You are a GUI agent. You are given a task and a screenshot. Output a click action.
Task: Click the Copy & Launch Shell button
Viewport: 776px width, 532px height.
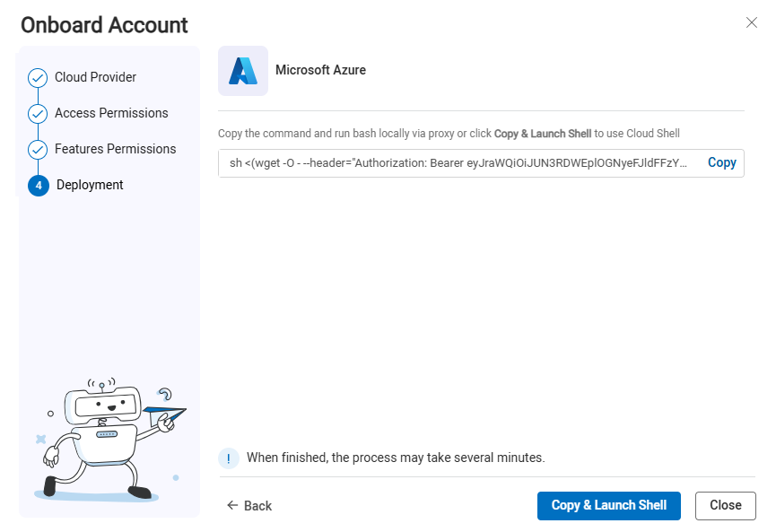click(608, 506)
